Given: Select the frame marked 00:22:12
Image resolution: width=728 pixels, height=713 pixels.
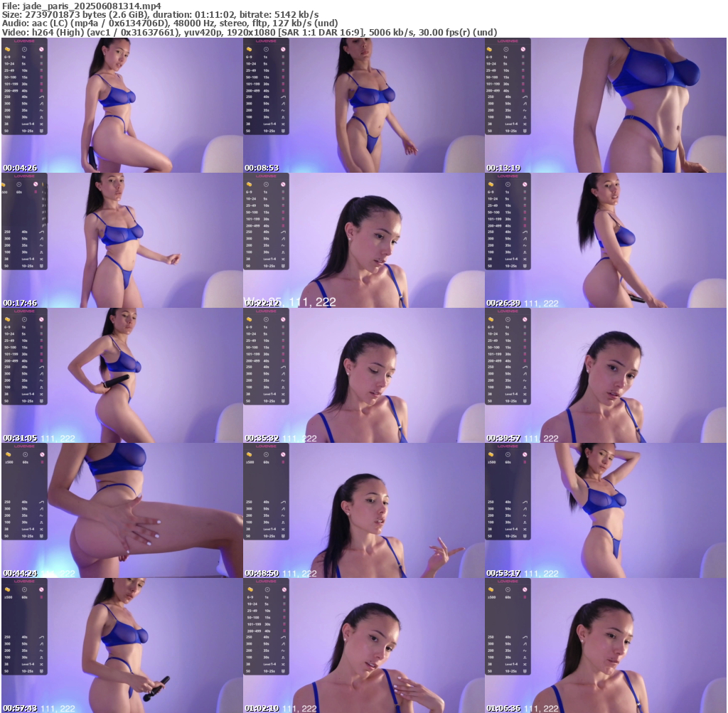Looking at the screenshot, I should point(363,240).
